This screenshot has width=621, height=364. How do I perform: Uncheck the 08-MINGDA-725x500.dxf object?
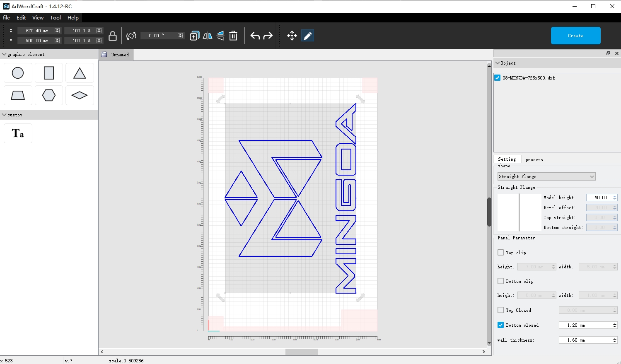click(x=498, y=78)
